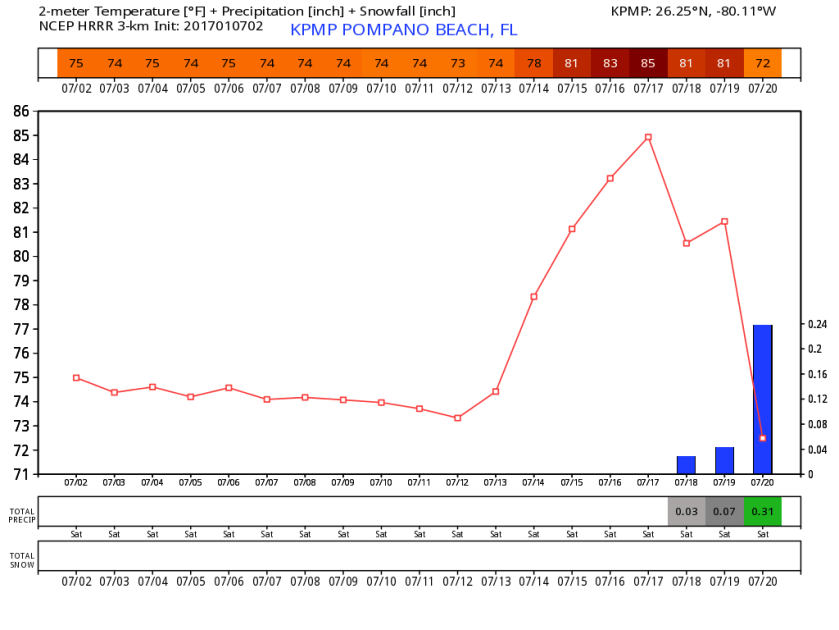This screenshot has height=630, width=839.
Task: Click the 72 temperature cell at strip's end
Action: click(762, 63)
